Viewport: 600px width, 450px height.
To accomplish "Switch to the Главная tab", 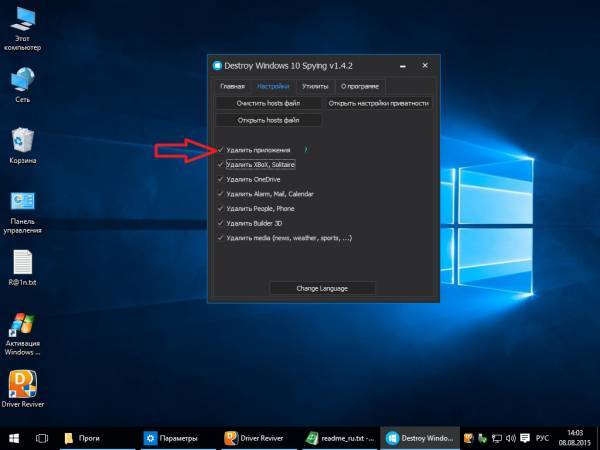I will [x=232, y=87].
